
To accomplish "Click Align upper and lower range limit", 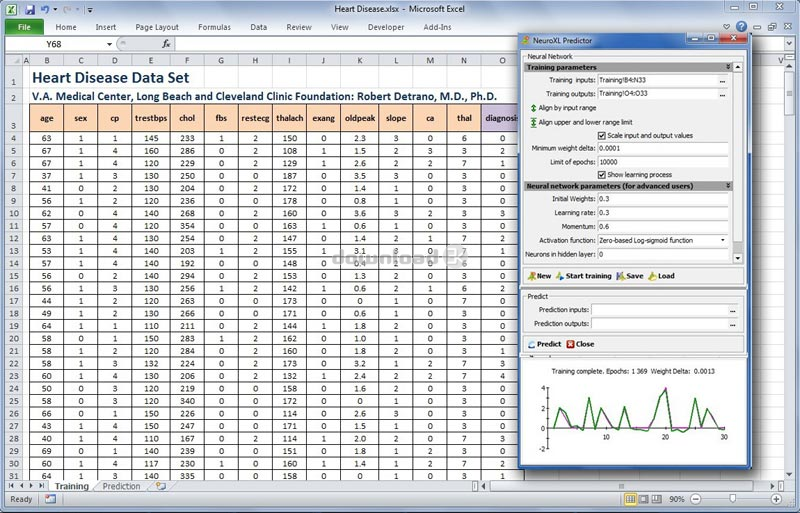I will [581, 123].
